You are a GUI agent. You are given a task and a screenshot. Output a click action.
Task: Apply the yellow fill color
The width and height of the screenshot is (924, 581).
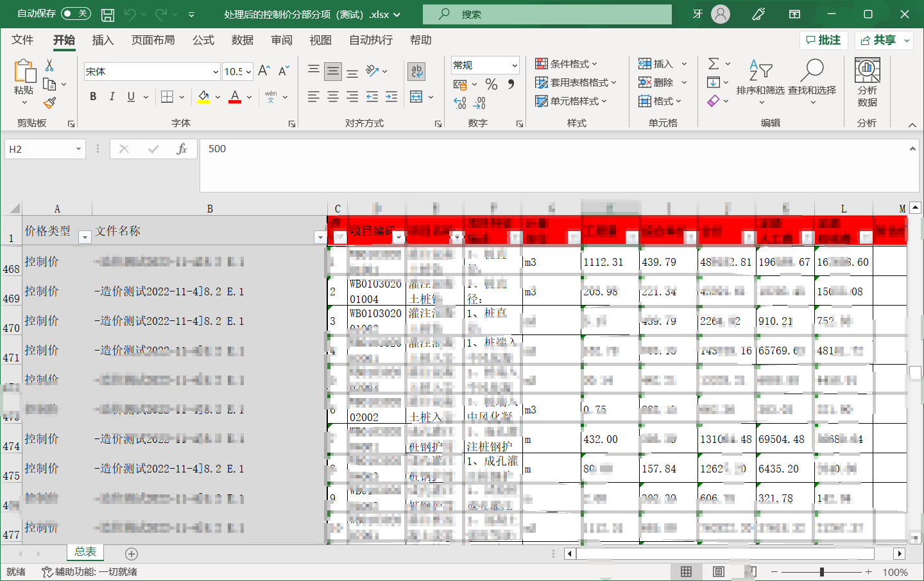[204, 96]
